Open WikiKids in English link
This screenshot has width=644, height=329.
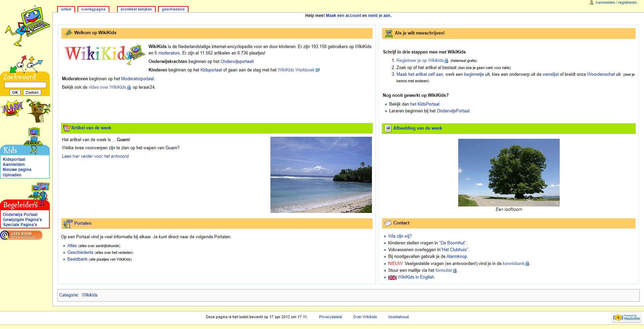[416, 277]
